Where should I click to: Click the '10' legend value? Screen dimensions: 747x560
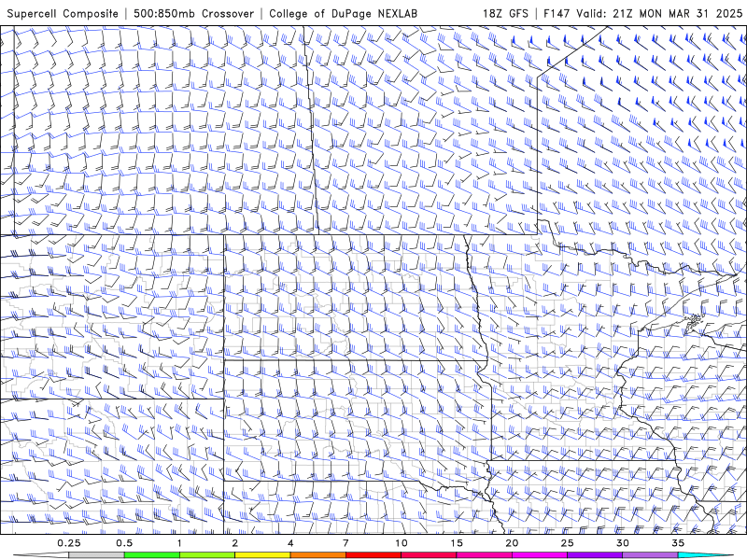pos(402,543)
